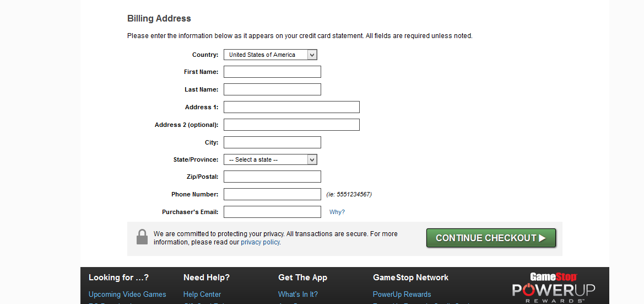Viewport: 644px width, 304px height.
Task: Click the What's In It? link
Action: click(298, 294)
